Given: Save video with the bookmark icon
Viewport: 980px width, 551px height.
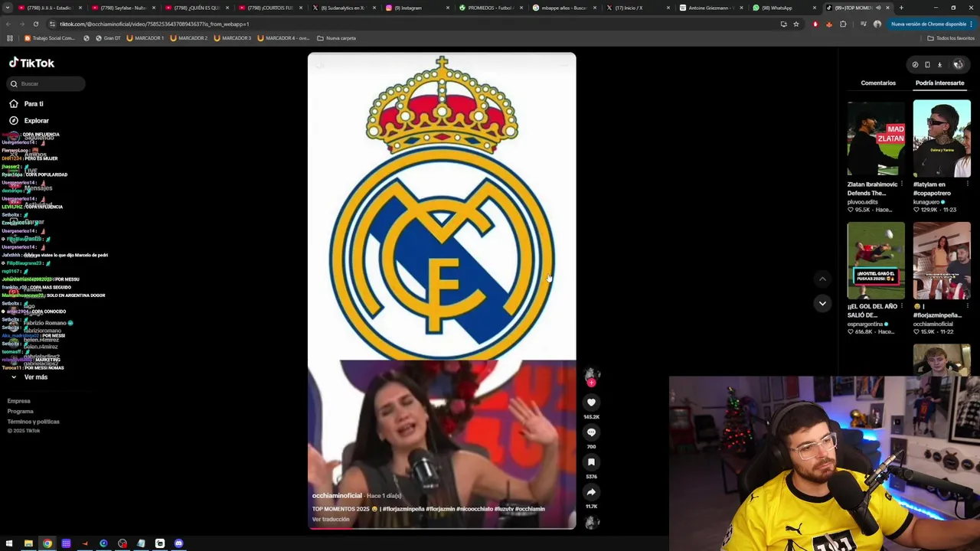Looking at the screenshot, I should point(591,462).
